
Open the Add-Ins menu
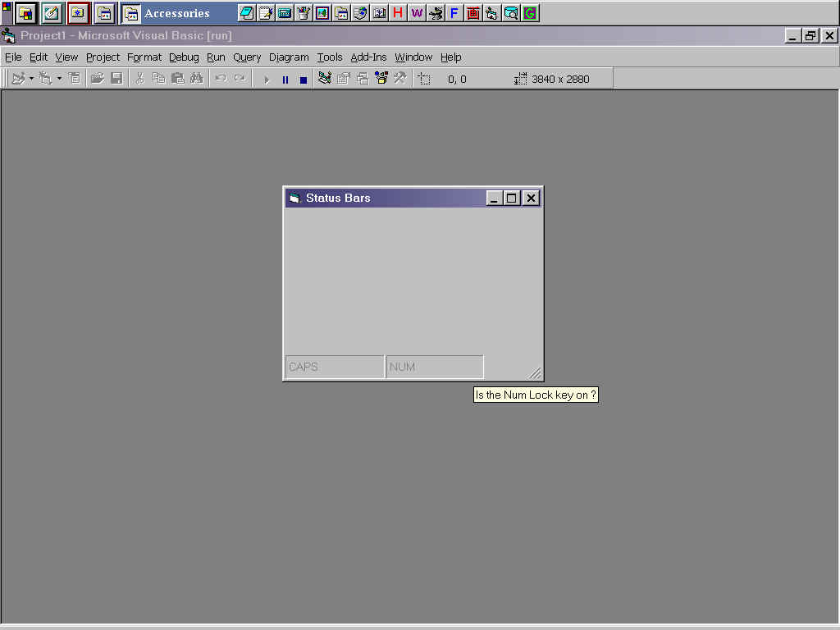coord(368,57)
